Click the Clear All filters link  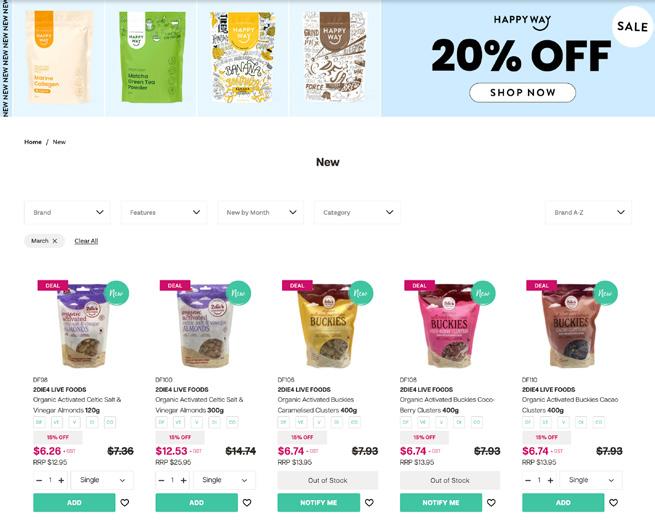point(86,241)
